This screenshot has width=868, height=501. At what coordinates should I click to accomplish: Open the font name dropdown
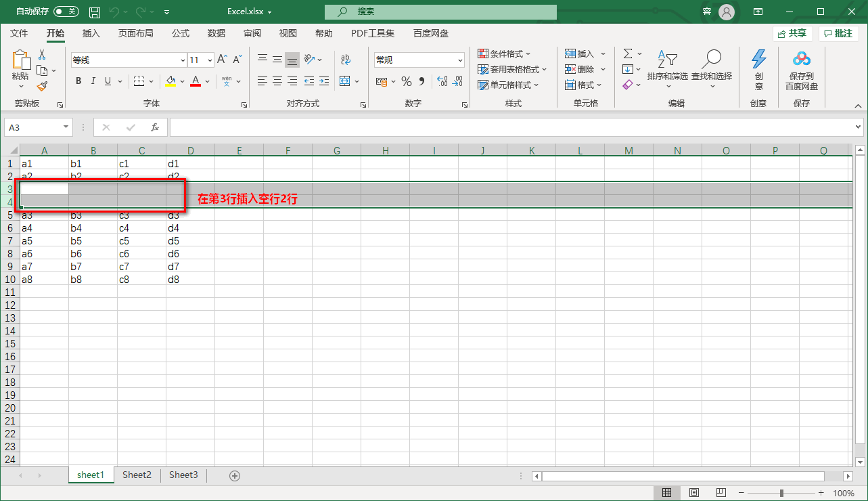182,60
